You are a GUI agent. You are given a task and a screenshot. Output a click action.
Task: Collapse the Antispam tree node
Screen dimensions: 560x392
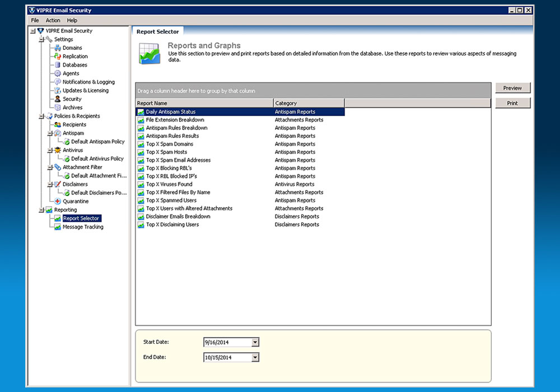[50, 133]
